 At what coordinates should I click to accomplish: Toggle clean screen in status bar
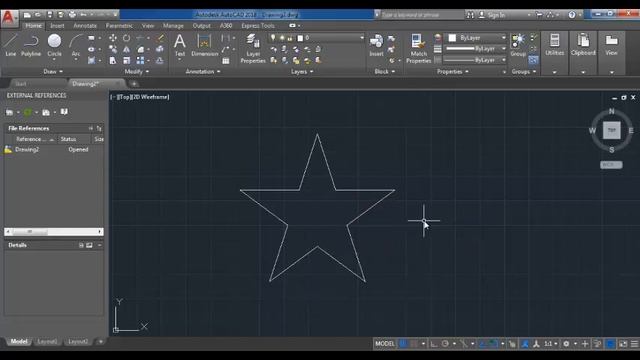623,344
